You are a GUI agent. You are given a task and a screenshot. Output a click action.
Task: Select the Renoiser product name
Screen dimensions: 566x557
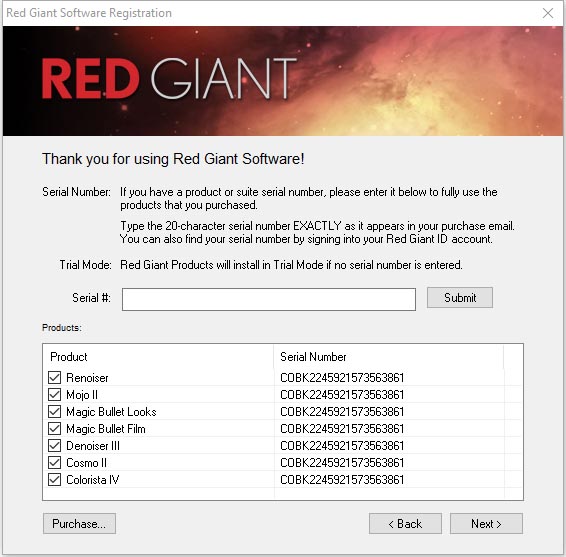click(x=87, y=378)
